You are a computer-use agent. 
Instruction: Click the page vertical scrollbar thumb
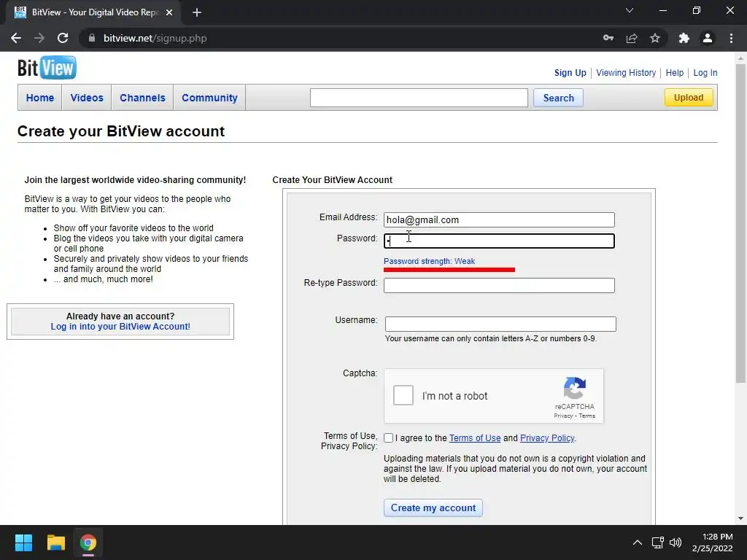pyautogui.click(x=740, y=223)
